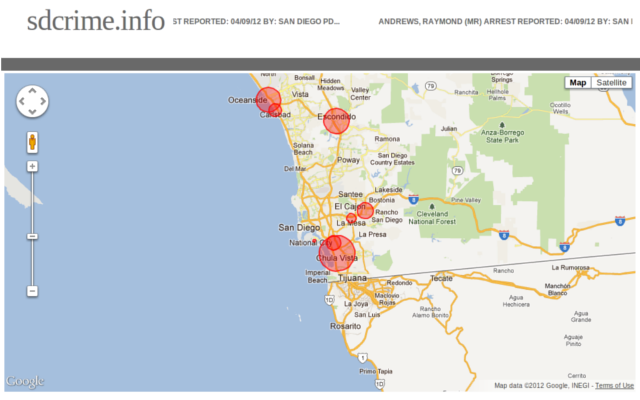Click the Interstate 8 shield near Lakeside
The image size is (640, 400).
click(x=413, y=200)
